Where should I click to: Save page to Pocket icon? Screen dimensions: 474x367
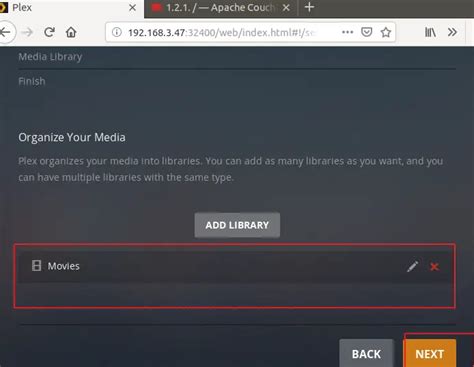pos(367,32)
